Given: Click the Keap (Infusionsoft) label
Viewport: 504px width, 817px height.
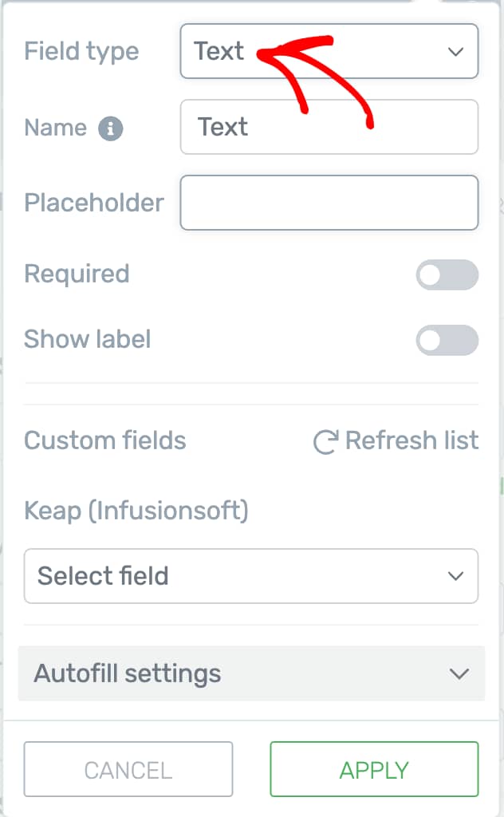Looking at the screenshot, I should [136, 511].
